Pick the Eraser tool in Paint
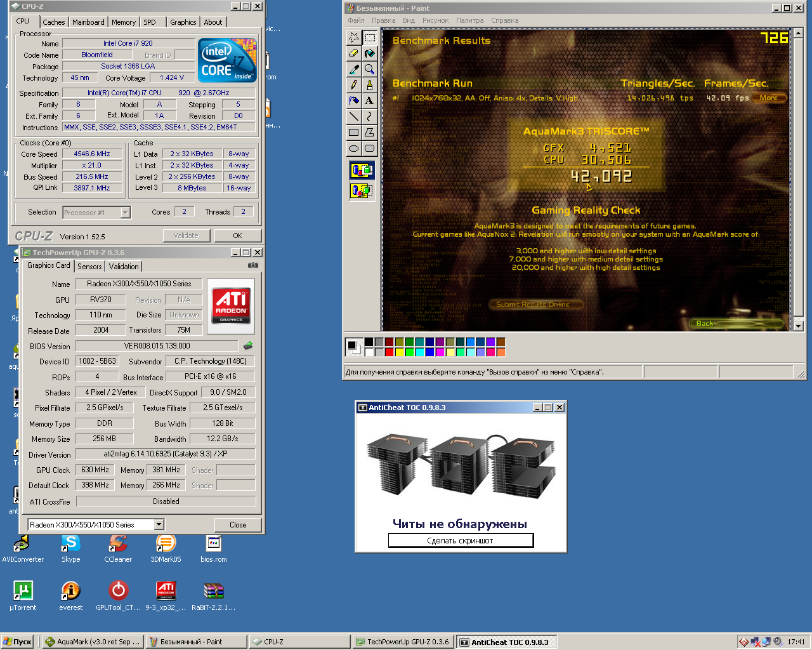 pos(354,53)
